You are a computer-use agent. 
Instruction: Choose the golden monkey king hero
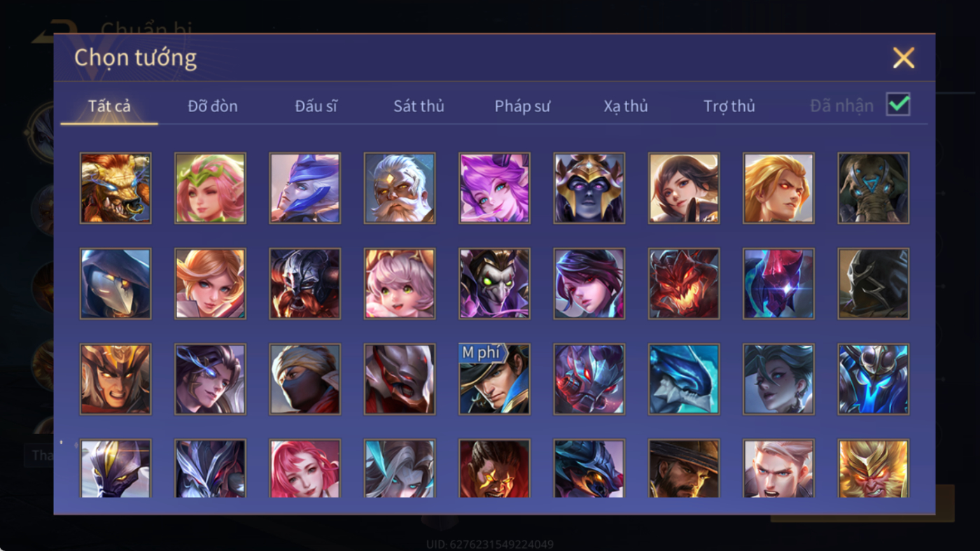(x=874, y=468)
